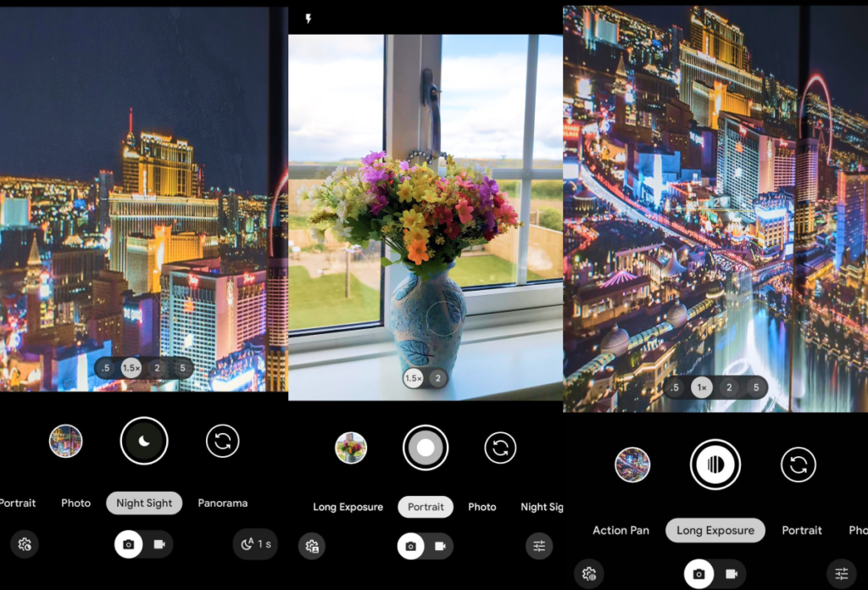The image size is (868, 590).
Task: Select 1.5× zoom on the flower preview
Action: [414, 379]
